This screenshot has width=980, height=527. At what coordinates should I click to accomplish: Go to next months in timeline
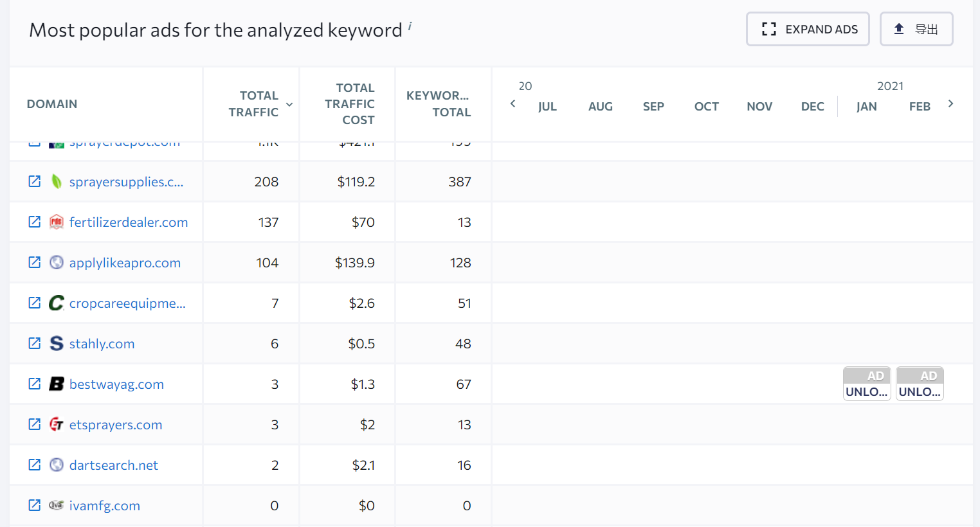tap(950, 103)
